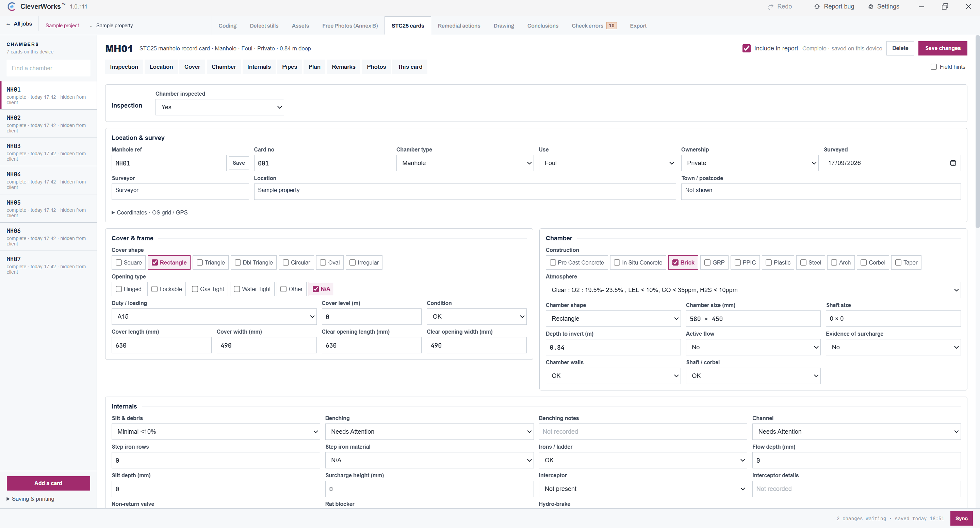
Task: Open the Surveyed date calendar picker
Action: [x=953, y=163]
